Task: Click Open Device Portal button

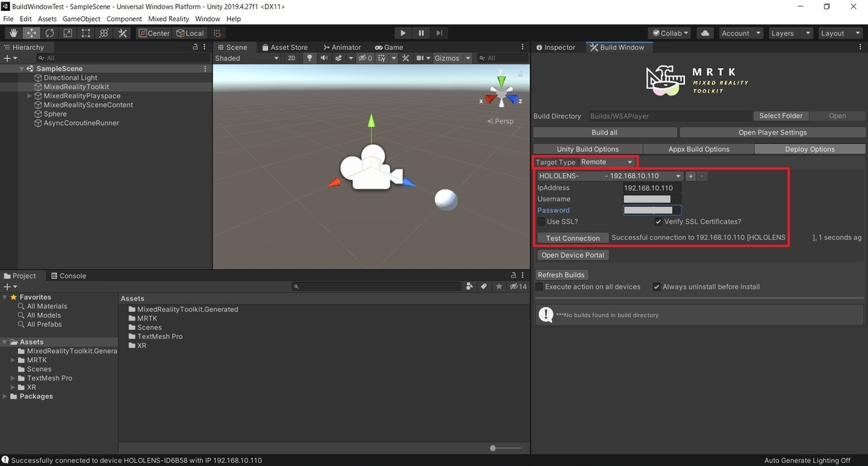Action: tap(574, 255)
